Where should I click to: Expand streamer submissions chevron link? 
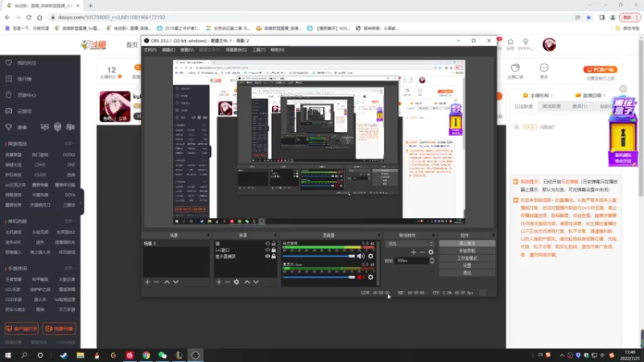point(538,95)
